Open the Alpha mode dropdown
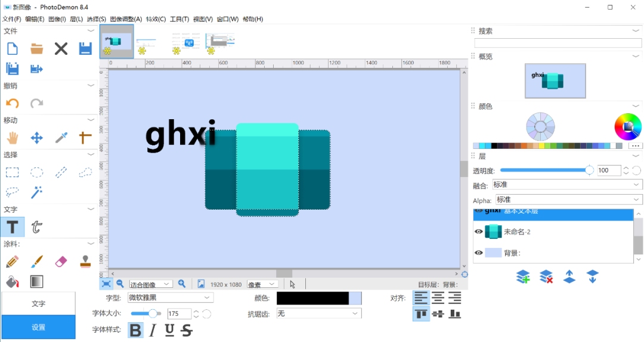Image resolution: width=644 pixels, height=342 pixels. point(568,200)
